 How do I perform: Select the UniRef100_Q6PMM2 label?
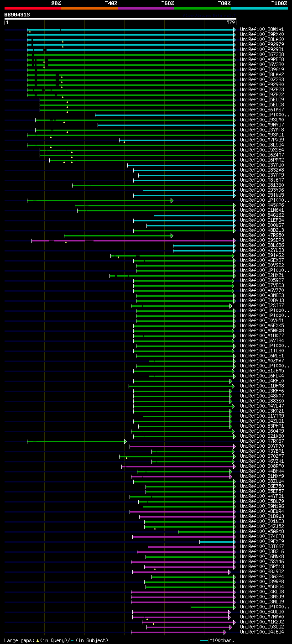[262, 160]
